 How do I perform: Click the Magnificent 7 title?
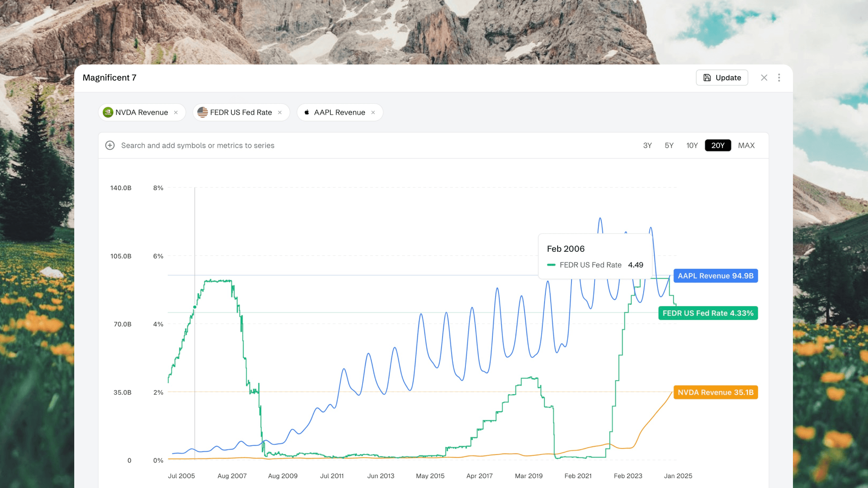(109, 78)
